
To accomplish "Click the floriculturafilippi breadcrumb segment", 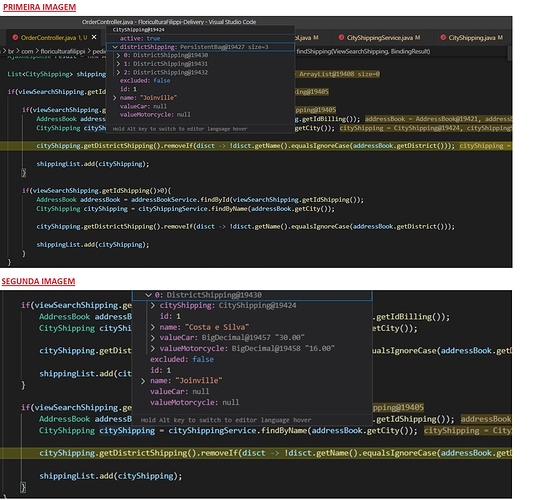I will tap(63, 52).
